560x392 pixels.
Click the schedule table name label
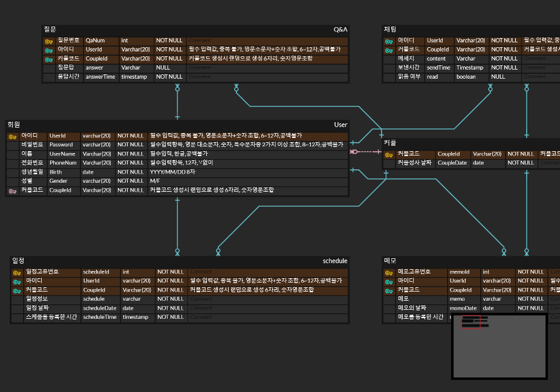(335, 261)
